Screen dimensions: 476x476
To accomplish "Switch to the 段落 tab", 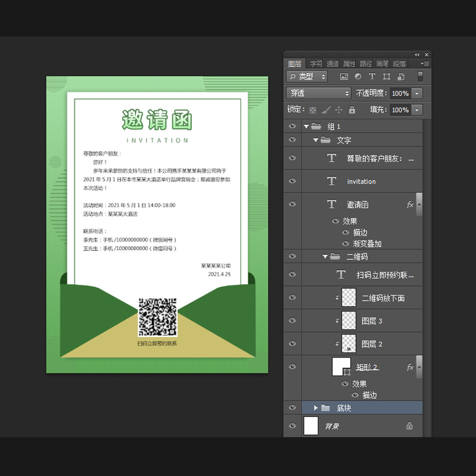I will (399, 64).
